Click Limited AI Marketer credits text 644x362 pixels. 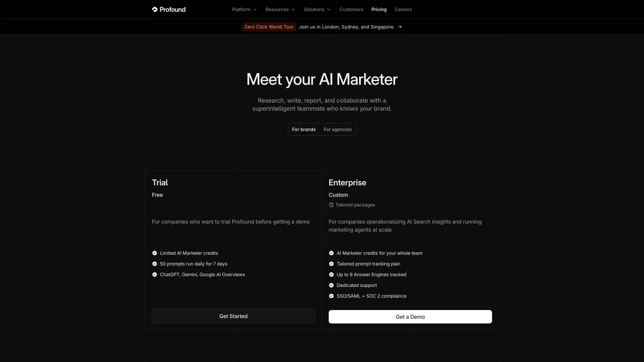(189, 253)
